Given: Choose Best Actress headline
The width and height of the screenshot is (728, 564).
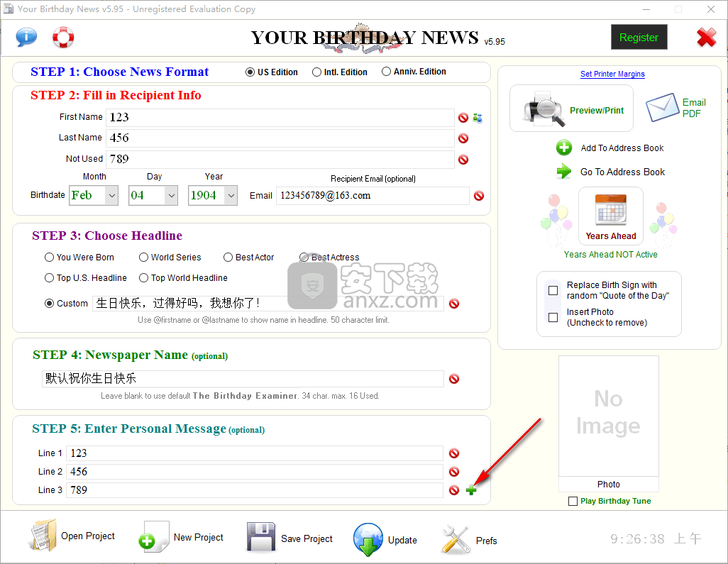Looking at the screenshot, I should point(304,257).
